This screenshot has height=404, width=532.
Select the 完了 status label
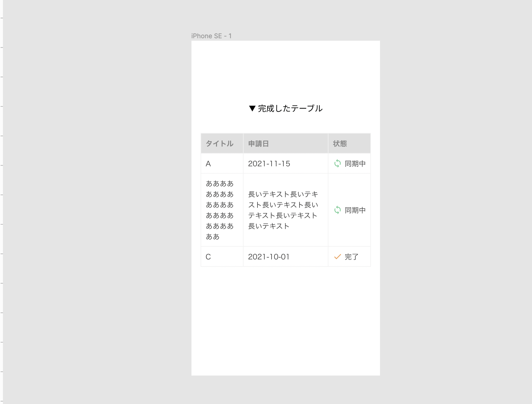point(352,257)
